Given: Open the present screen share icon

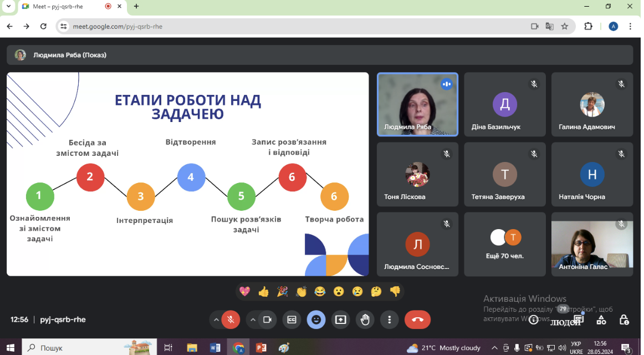Looking at the screenshot, I should pos(340,319).
